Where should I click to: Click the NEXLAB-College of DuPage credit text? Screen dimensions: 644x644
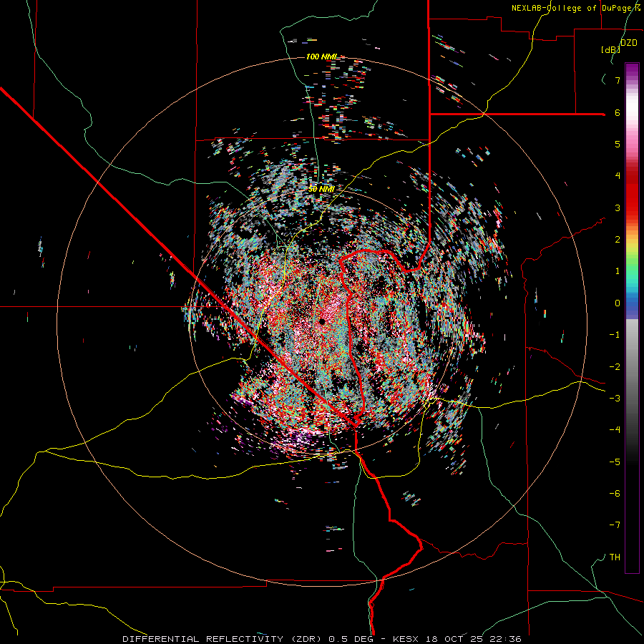(576, 8)
